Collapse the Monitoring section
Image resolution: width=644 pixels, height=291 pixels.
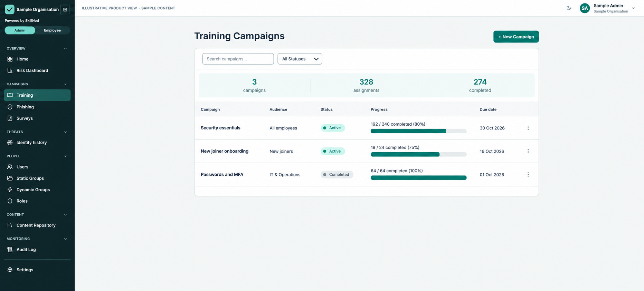[65, 239]
